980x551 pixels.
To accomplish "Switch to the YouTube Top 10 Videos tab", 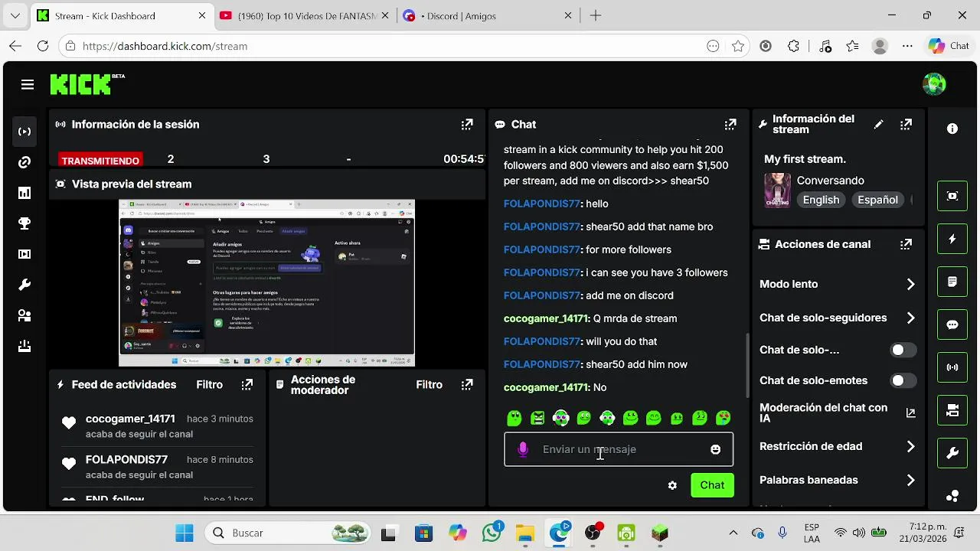I will (303, 15).
